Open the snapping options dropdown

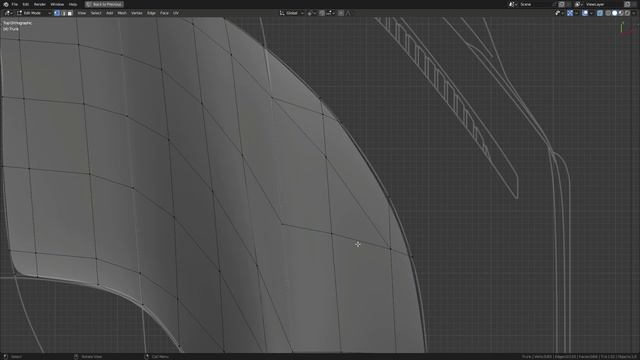click(331, 13)
